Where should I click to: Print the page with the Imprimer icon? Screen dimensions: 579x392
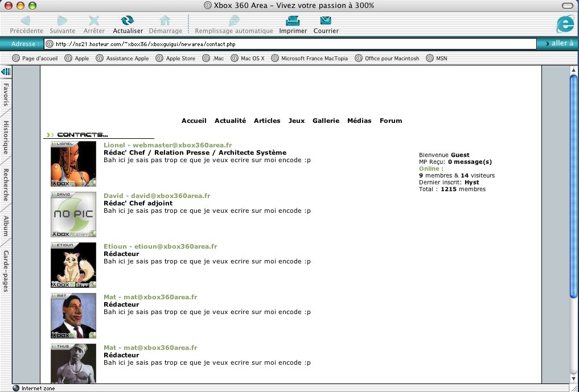293,20
